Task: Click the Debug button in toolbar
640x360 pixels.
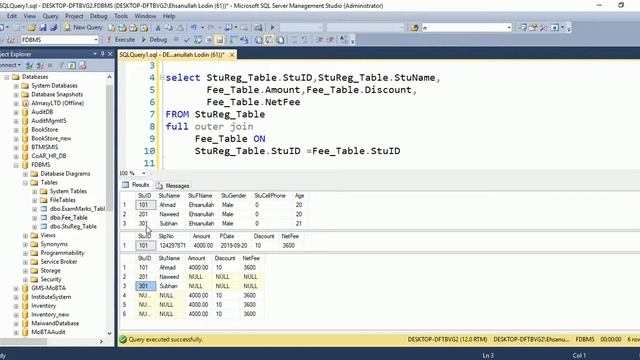Action: [154, 40]
